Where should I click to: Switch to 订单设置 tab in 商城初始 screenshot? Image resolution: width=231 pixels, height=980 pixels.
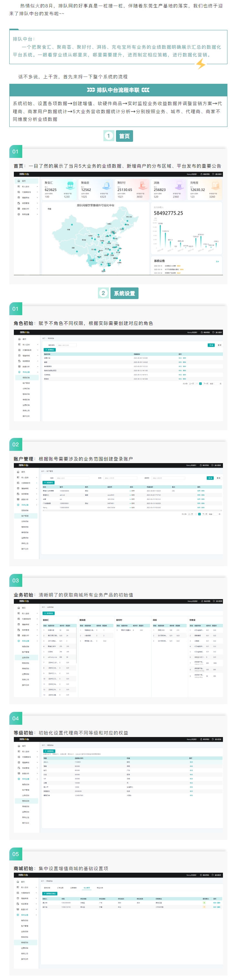coord(60,888)
